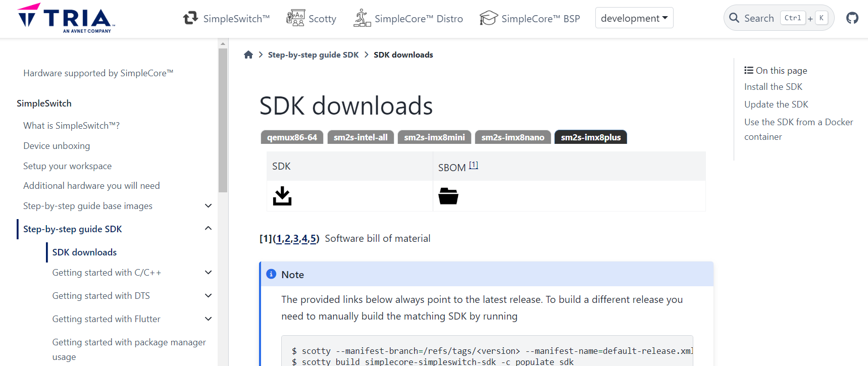868x366 pixels.
Task: Open the TRIA logo home link
Action: coord(66,18)
